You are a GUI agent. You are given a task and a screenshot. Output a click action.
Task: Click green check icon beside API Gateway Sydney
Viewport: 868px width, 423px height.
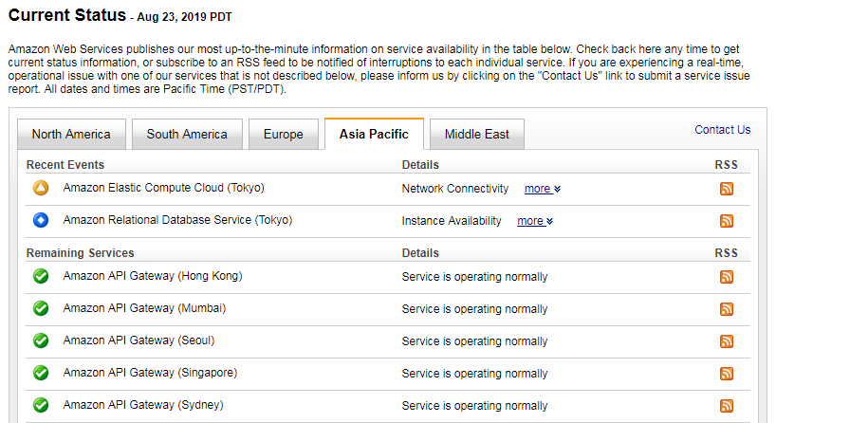pos(41,405)
